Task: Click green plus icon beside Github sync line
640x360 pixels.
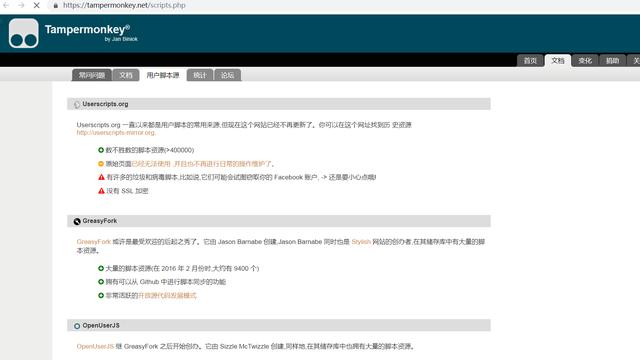Action: point(101,282)
